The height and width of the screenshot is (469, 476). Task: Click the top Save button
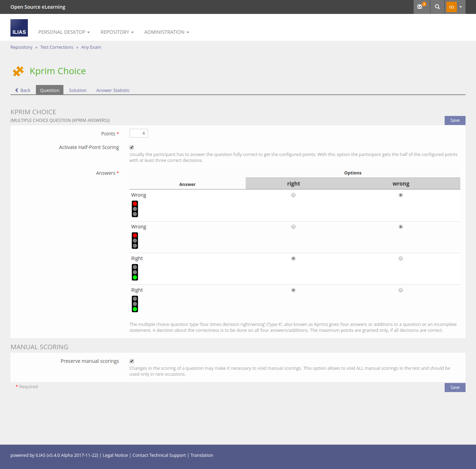pos(455,120)
